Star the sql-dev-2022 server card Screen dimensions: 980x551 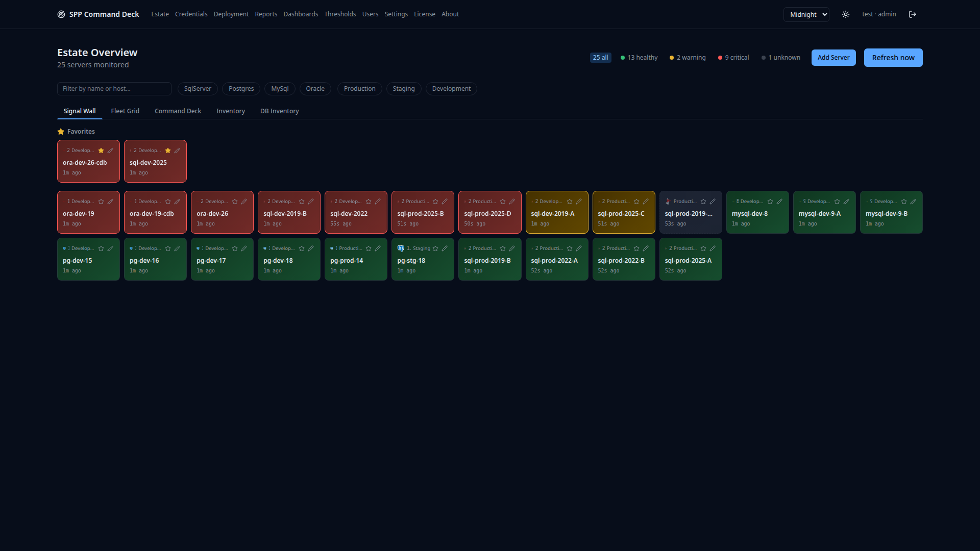369,202
